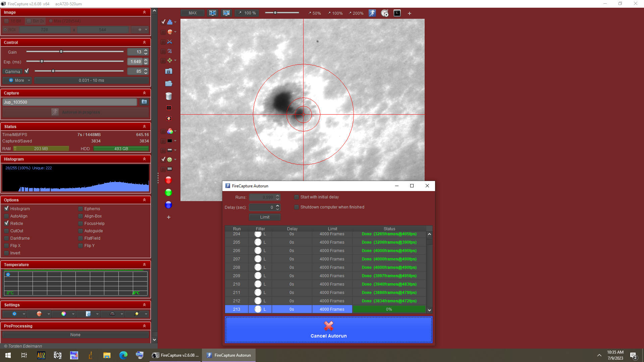This screenshot has width=644, height=362.
Task: Click the Limit button
Action: (265, 217)
